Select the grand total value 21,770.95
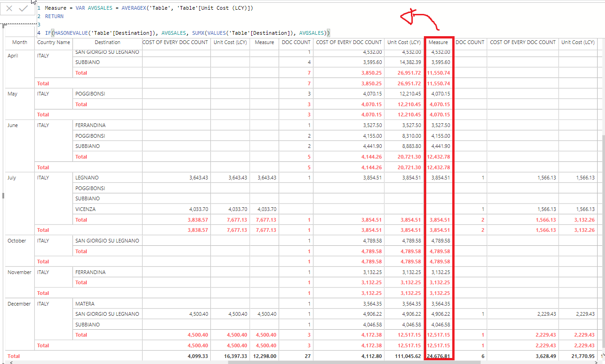The height and width of the screenshot is (364, 605). 582,356
